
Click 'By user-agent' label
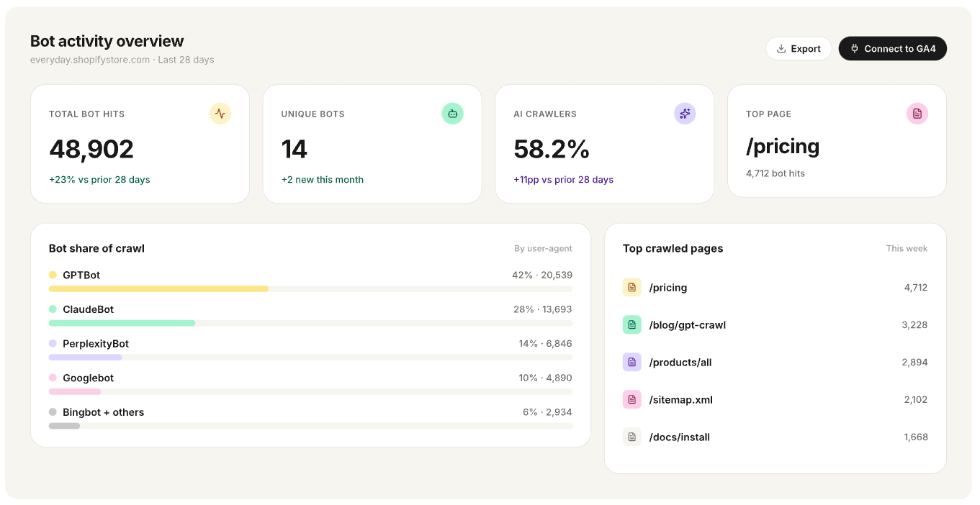[x=543, y=249]
